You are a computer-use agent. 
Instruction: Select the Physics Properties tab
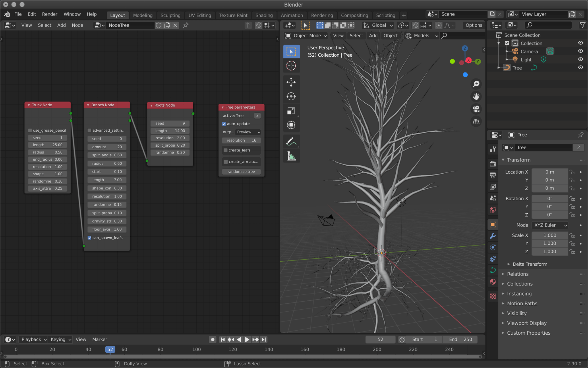point(493,259)
